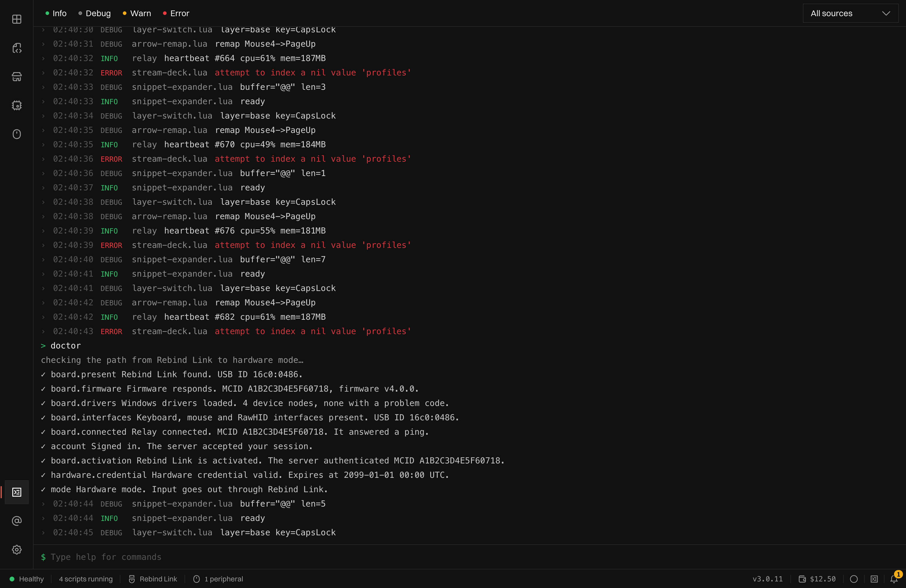Toggle the Debug log level filter
Image resolution: width=906 pixels, height=588 pixels.
pos(95,13)
